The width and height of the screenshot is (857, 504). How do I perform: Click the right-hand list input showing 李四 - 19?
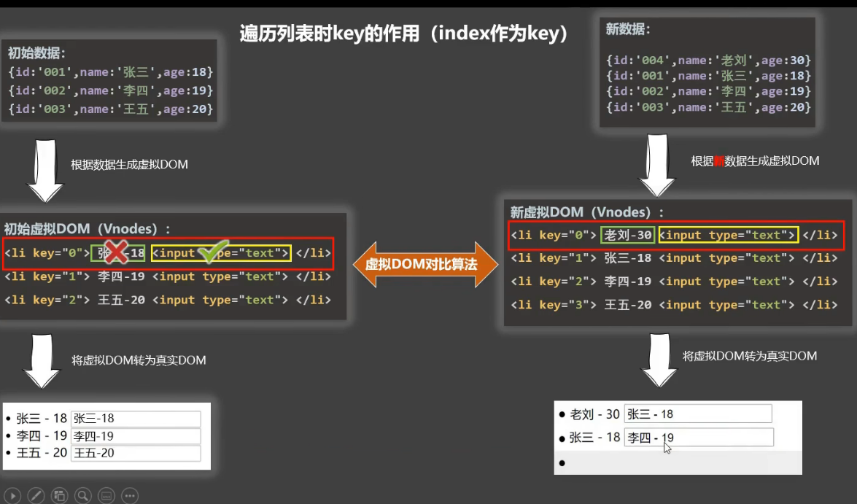(x=699, y=438)
